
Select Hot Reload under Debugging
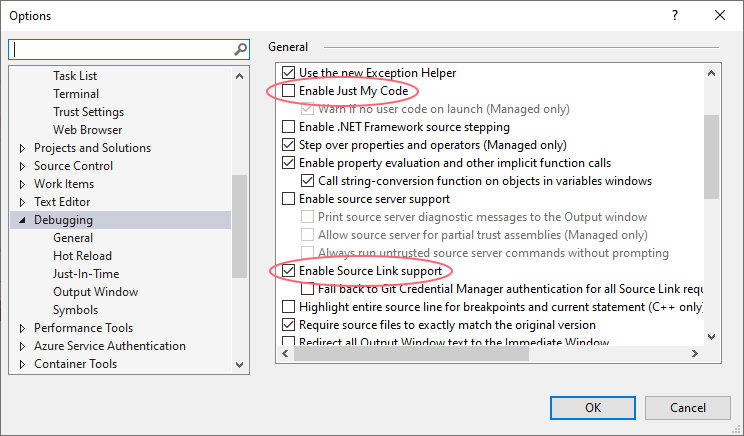click(82, 256)
